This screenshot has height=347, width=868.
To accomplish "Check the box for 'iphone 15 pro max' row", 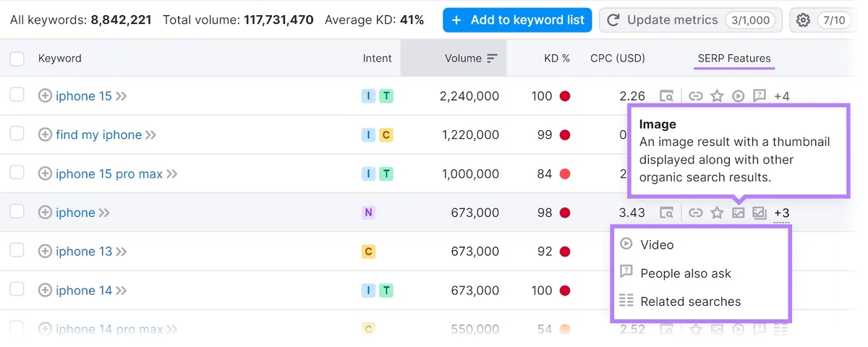I will 17,173.
